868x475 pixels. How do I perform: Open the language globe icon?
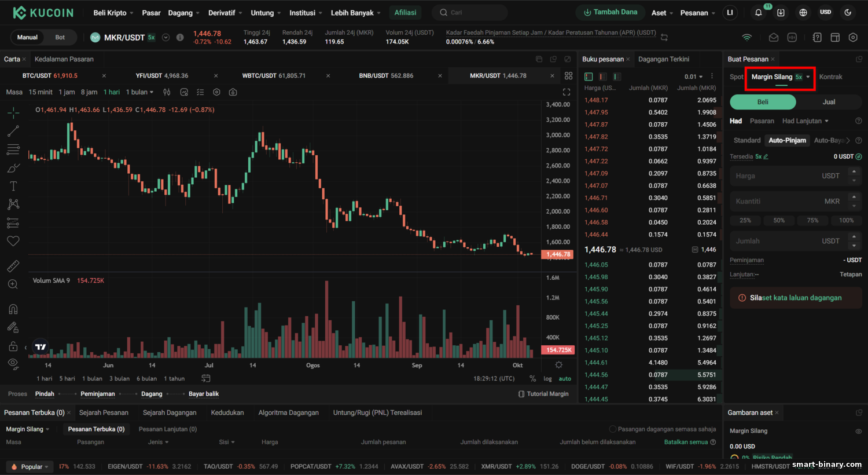click(x=803, y=13)
